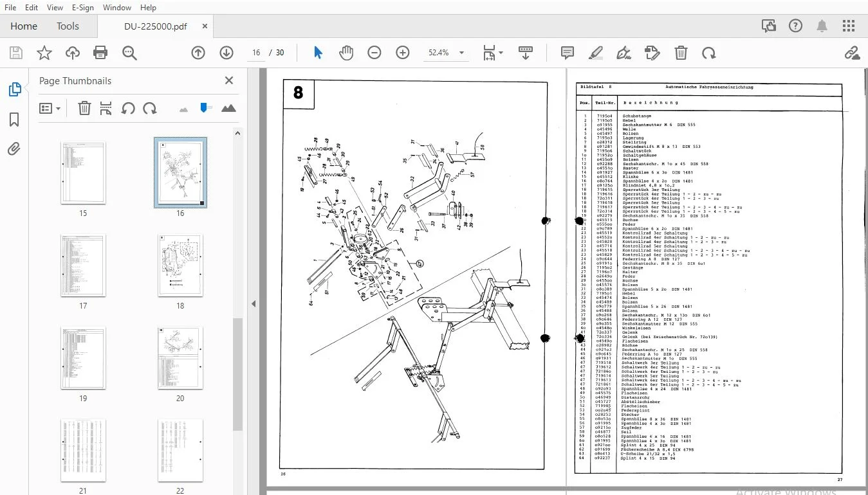The image size is (868, 495).
Task: Close the Page Thumbnails panel
Action: (229, 80)
